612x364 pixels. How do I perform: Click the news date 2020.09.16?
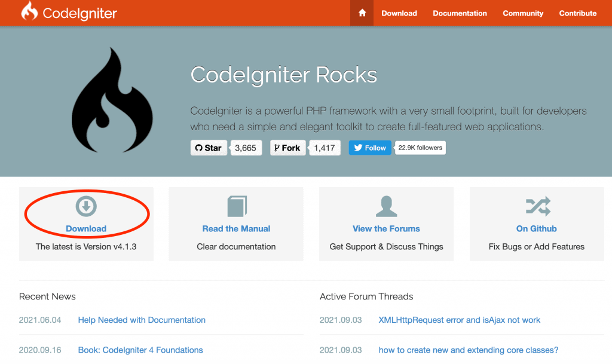click(40, 350)
